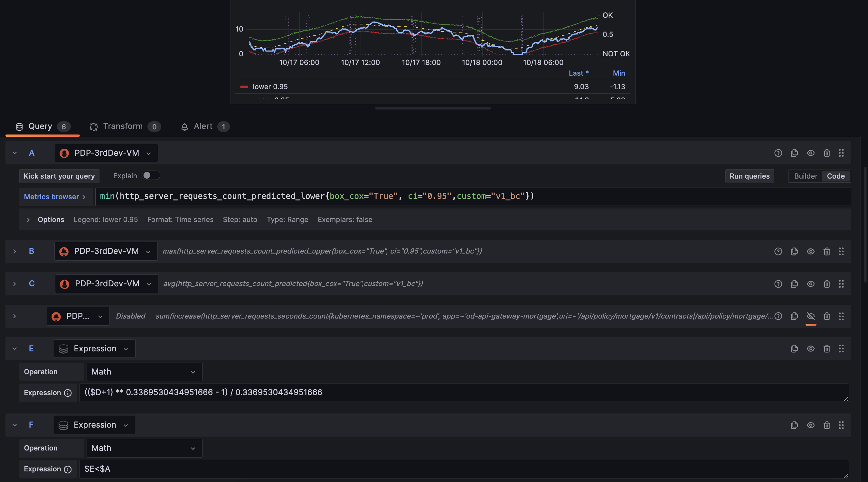Toggle the Explain switch
Viewport: 868px width, 482px height.
pos(151,175)
